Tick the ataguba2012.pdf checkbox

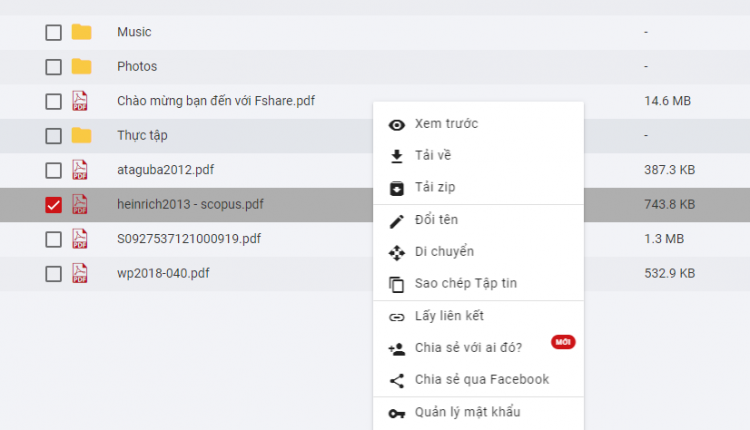point(54,170)
